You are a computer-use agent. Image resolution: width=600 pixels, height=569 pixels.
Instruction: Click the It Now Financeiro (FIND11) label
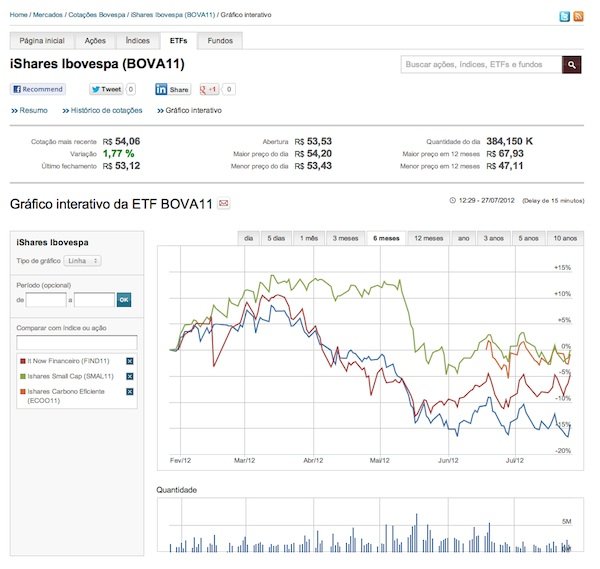[x=68, y=361]
